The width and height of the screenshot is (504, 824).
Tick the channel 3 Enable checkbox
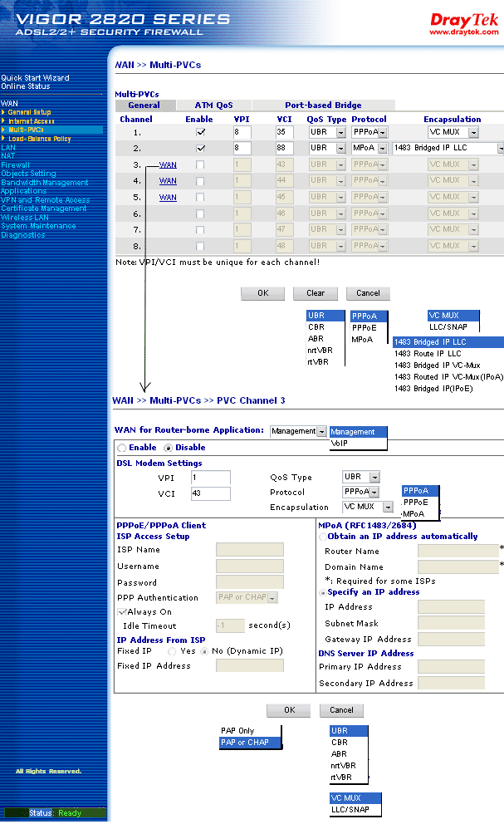tap(200, 164)
